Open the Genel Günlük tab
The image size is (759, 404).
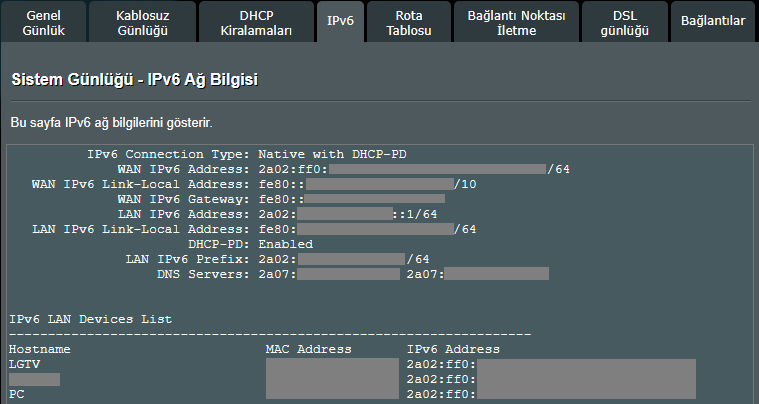pyautogui.click(x=42, y=23)
